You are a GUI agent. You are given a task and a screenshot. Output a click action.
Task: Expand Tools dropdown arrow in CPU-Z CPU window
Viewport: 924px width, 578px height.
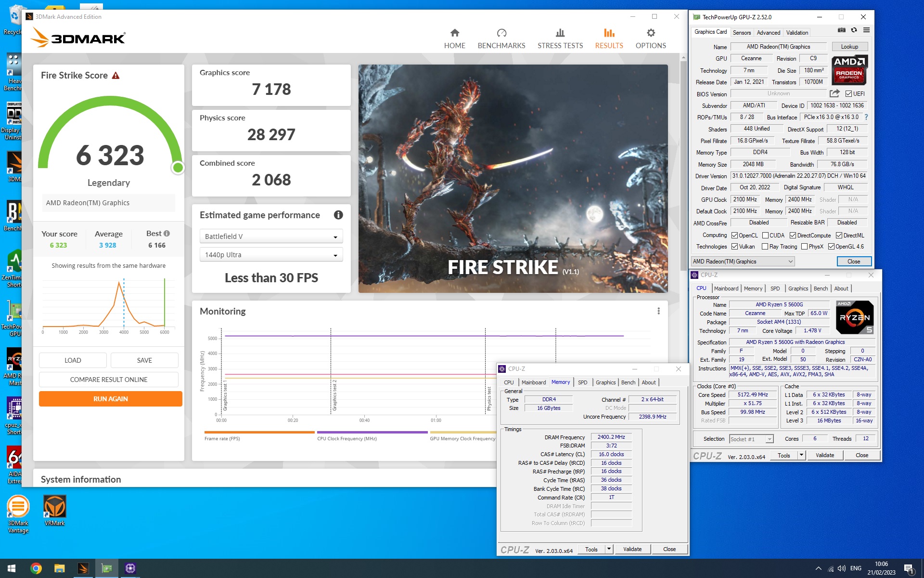pos(801,455)
